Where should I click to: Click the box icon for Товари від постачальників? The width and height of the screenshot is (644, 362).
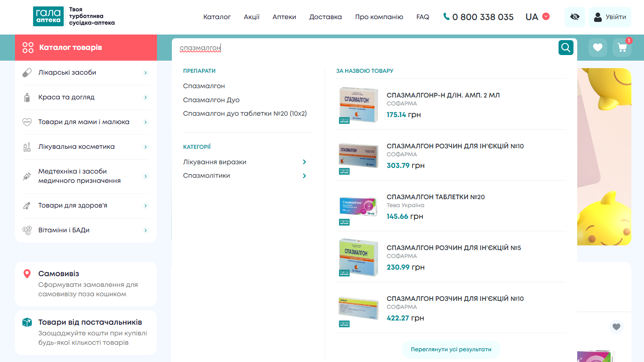click(x=27, y=322)
